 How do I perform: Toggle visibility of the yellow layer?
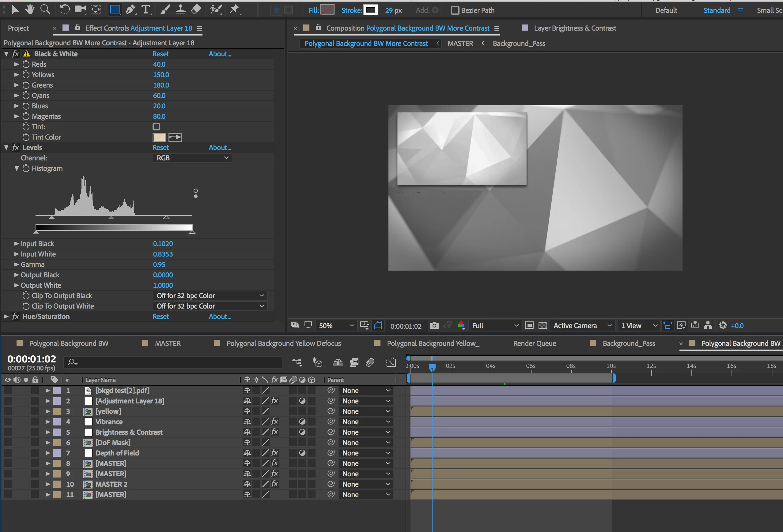(7, 411)
